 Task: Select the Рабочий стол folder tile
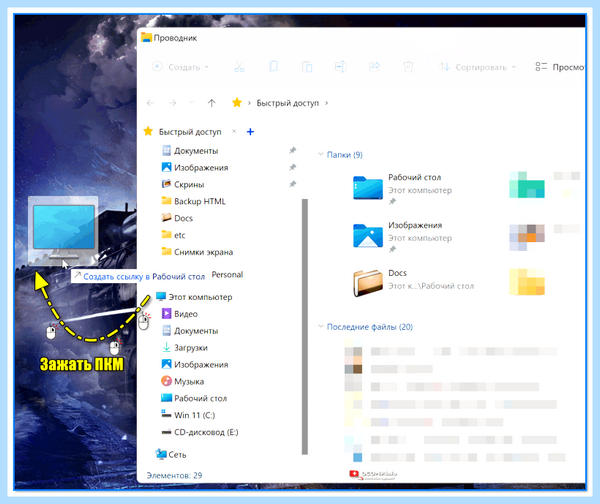pyautogui.click(x=402, y=188)
